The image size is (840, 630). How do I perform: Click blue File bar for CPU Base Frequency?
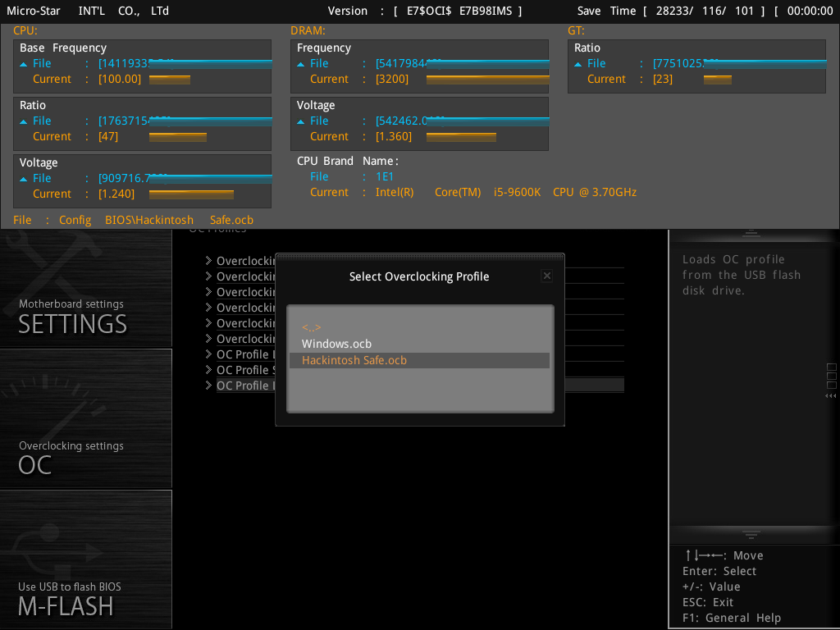pyautogui.click(x=211, y=64)
